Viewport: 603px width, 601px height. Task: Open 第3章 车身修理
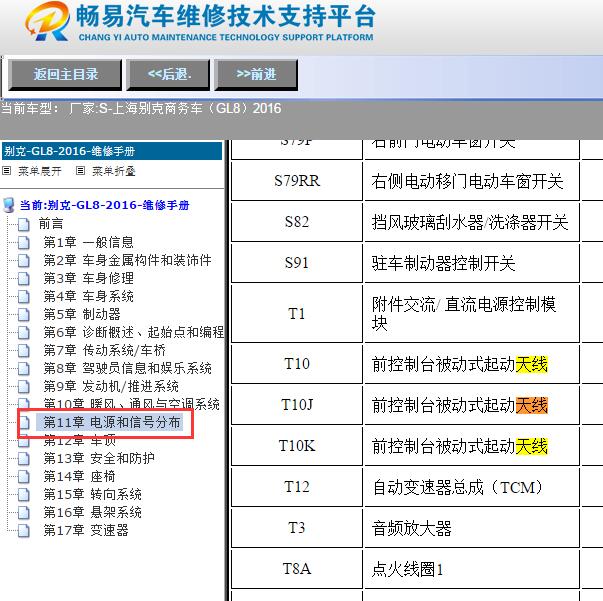(88, 278)
